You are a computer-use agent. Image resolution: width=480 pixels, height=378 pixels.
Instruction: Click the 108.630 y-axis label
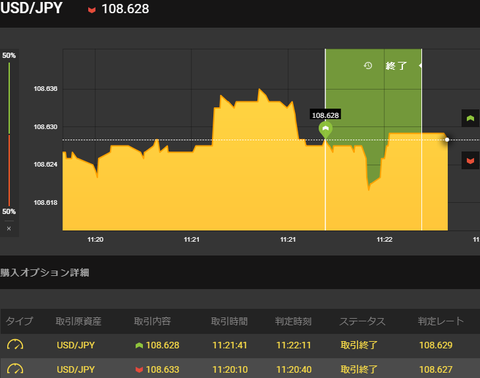(45, 127)
